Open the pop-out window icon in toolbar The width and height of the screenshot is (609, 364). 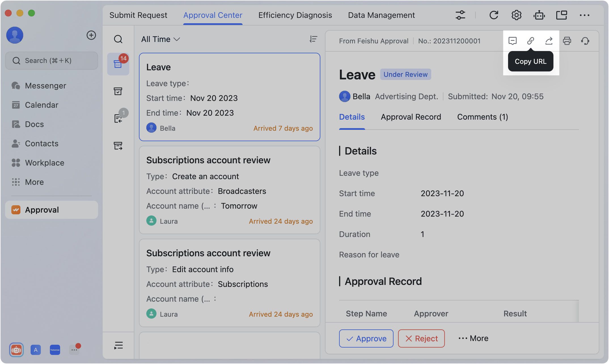point(562,15)
